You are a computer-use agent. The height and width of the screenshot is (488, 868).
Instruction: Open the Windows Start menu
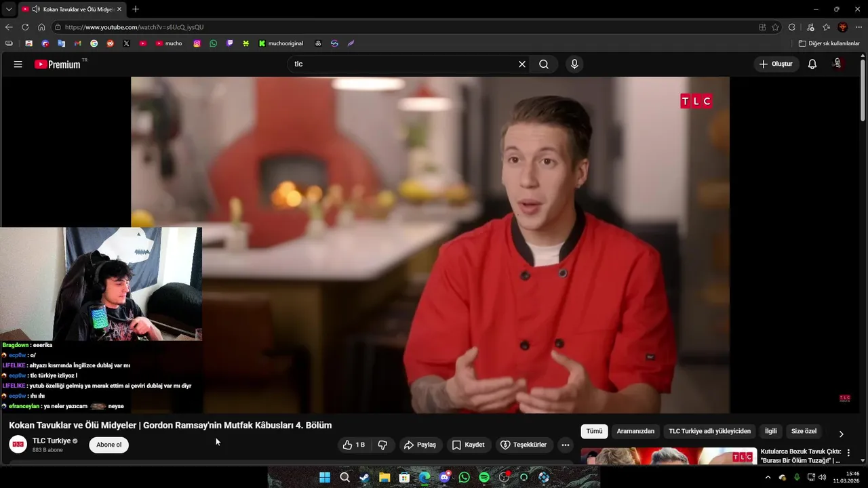325,477
